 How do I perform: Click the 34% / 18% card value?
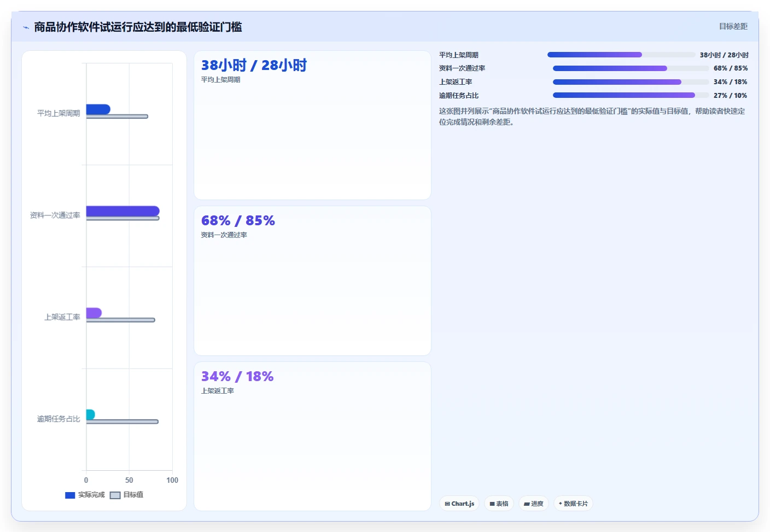[237, 376]
